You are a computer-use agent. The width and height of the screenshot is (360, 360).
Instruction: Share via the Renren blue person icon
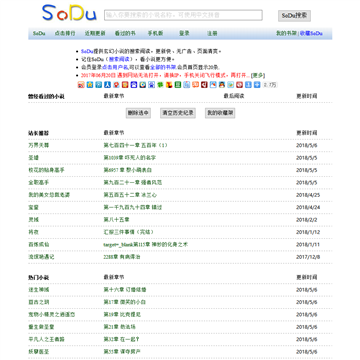107,85
